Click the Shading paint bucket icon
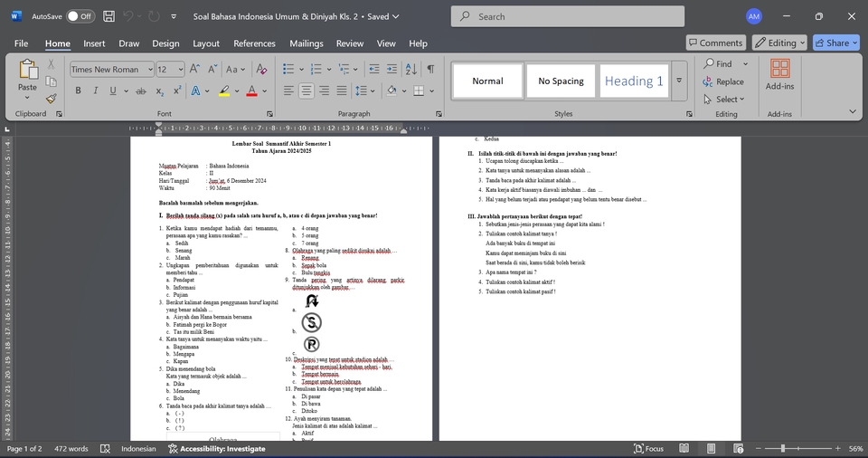The width and height of the screenshot is (868, 458). pos(392,91)
